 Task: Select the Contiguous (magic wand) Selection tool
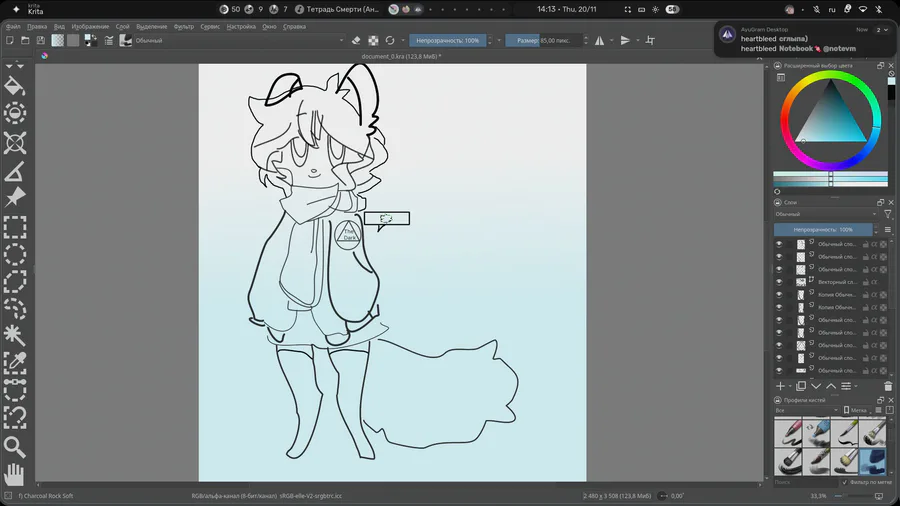coord(14,336)
